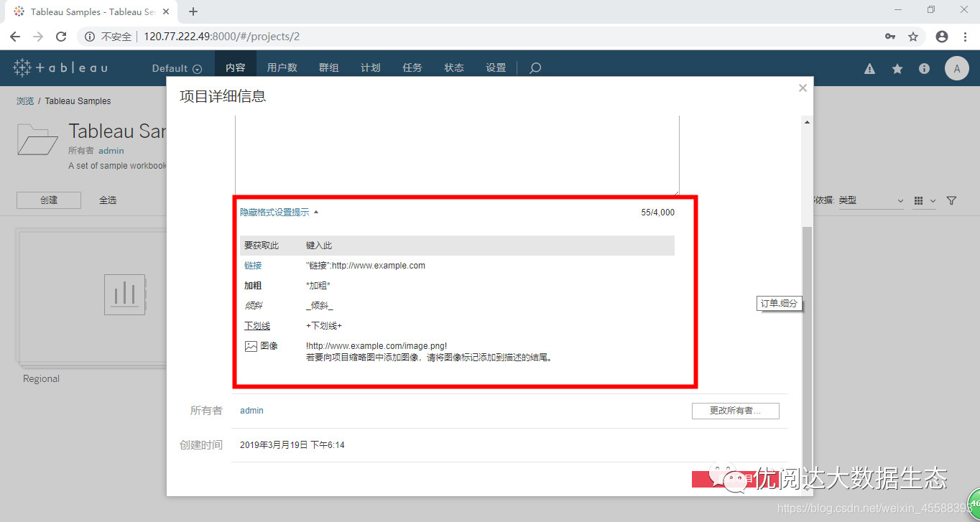Viewport: 980px width, 522px height.
Task: Click the image icon in formatting hints
Action: pyautogui.click(x=251, y=346)
